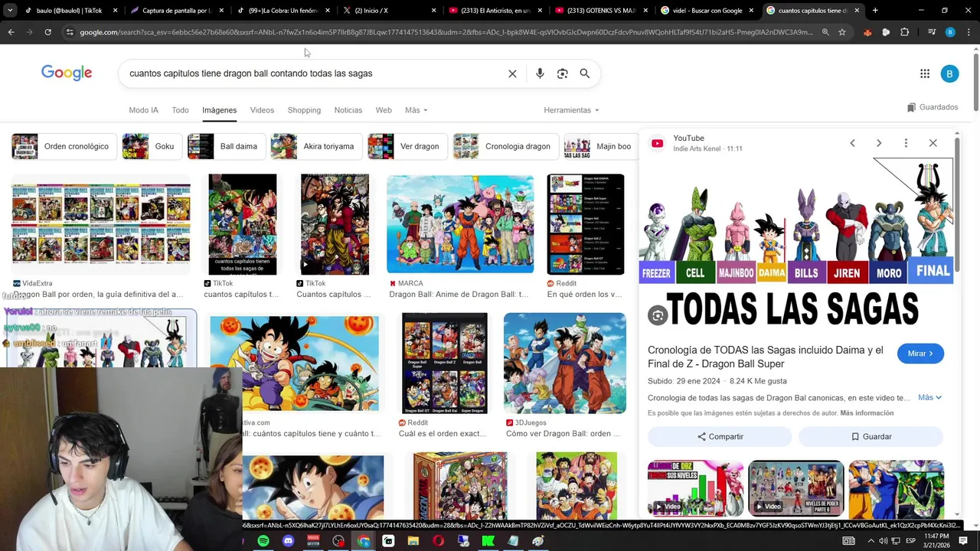980x551 pixels.
Task: Apply the Ver dragon filter chip
Action: [x=407, y=146]
